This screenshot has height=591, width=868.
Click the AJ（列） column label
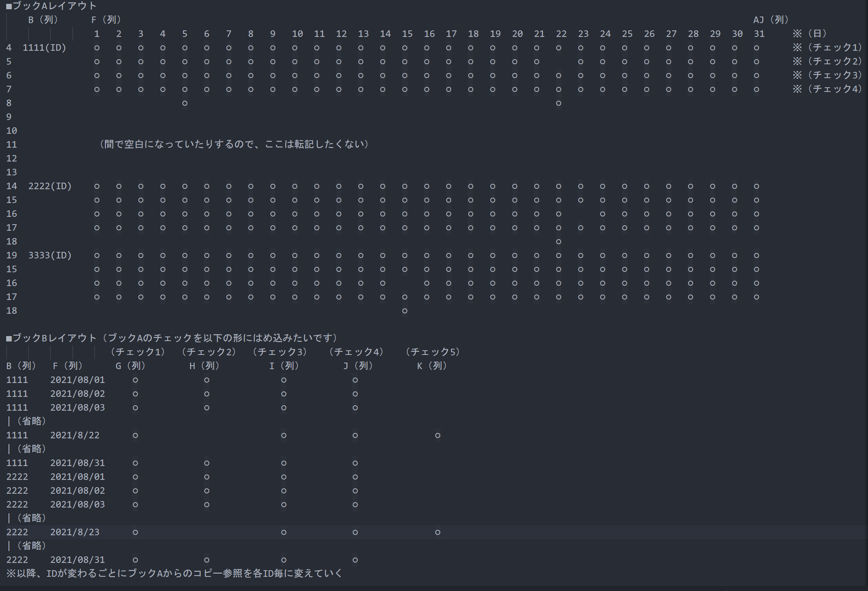(x=770, y=20)
